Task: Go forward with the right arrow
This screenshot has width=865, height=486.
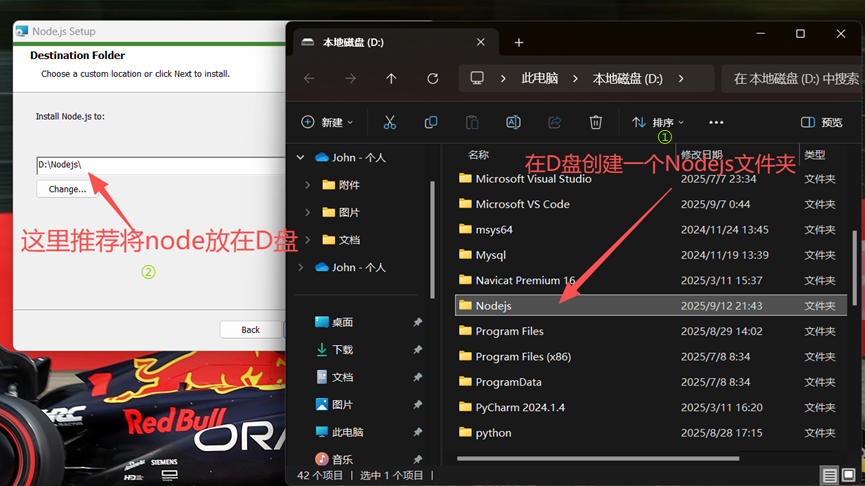Action: (350, 78)
